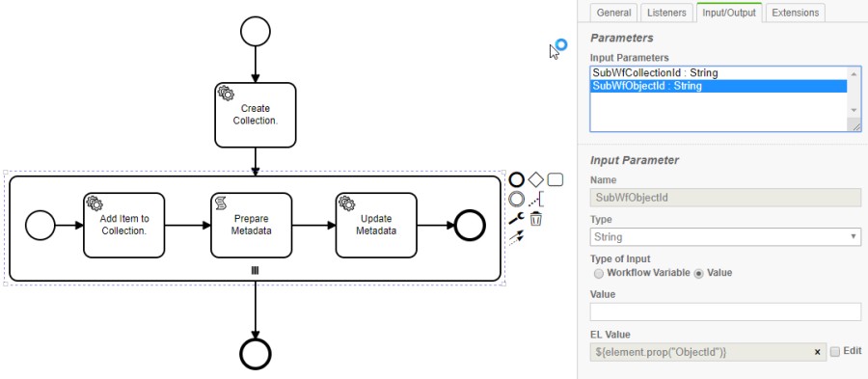
Task: Clear EL Value with the x button
Action: coord(817,352)
